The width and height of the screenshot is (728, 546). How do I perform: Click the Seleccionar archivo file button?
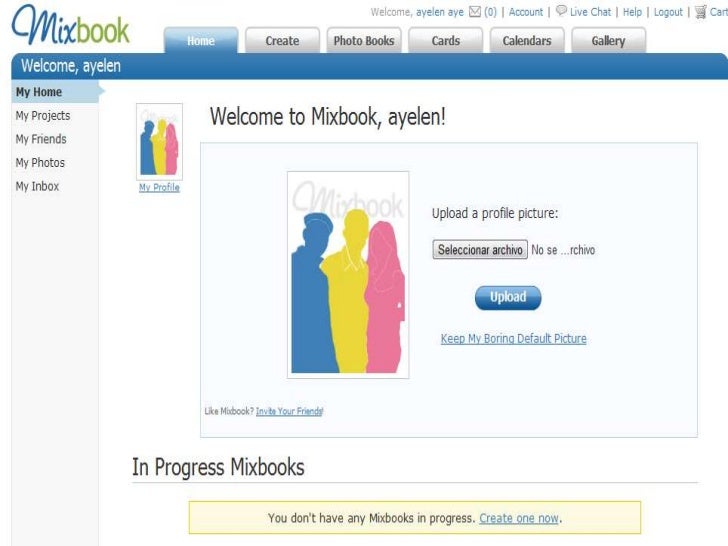pos(480,250)
